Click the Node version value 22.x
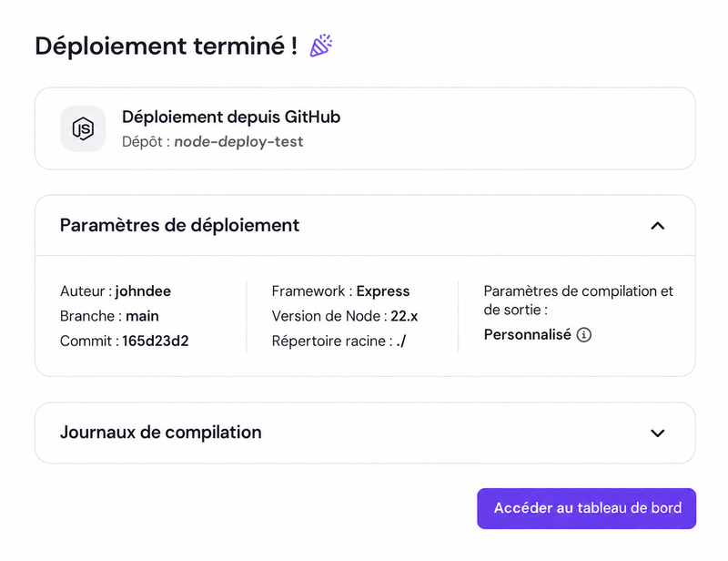Viewport: 728px width, 561px height. click(x=404, y=316)
